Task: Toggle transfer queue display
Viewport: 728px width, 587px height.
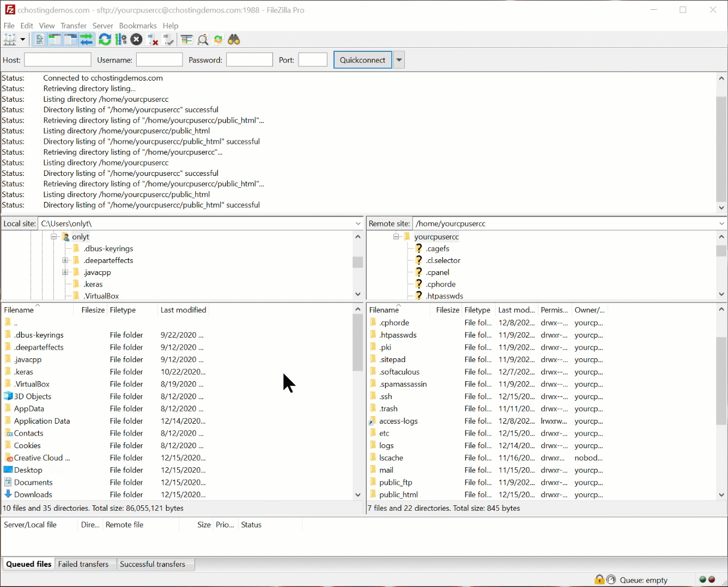Action: (86, 39)
